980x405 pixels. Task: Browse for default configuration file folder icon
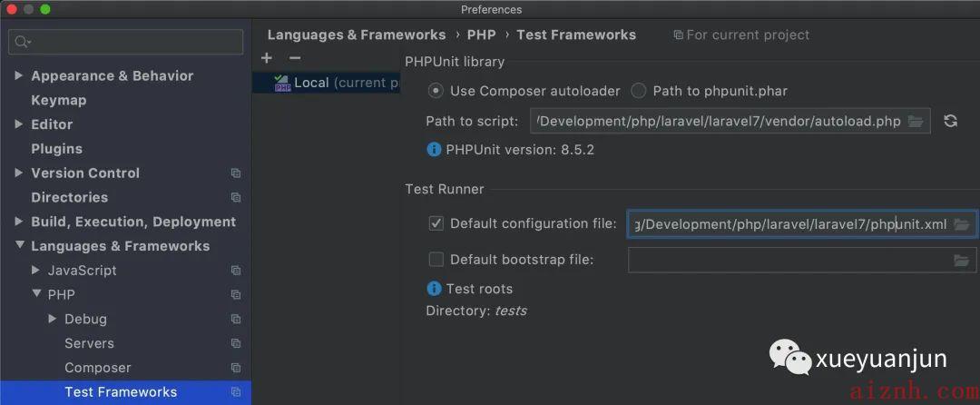961,224
